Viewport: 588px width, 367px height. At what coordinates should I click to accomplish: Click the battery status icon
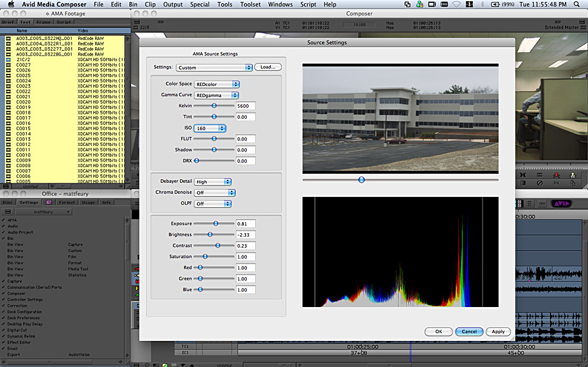(x=495, y=4)
